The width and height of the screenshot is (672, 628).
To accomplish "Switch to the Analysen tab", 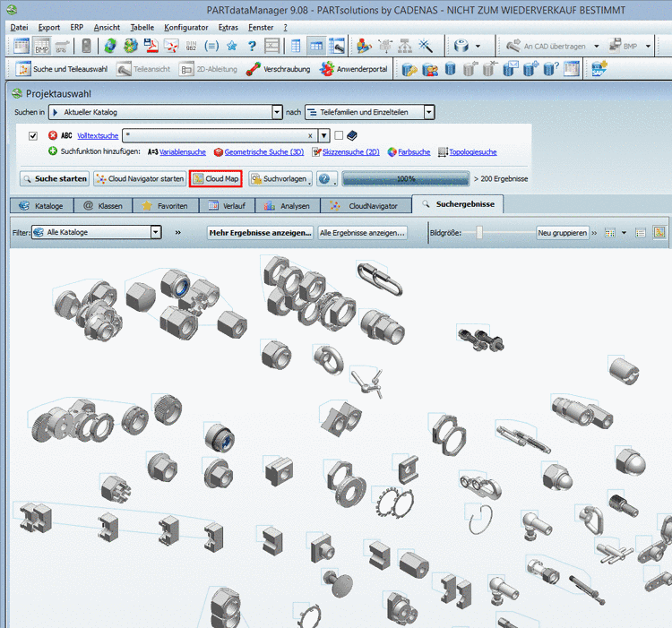I will click(x=288, y=206).
